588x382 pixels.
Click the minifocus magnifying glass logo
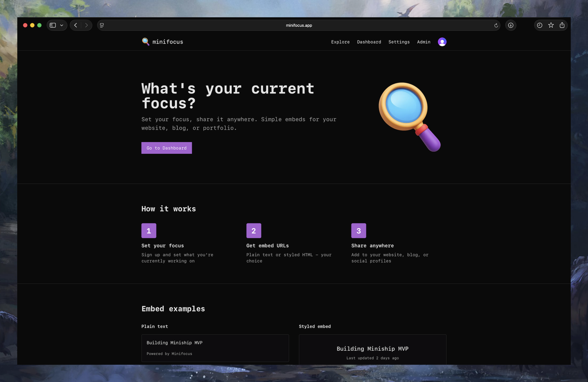[x=146, y=42]
